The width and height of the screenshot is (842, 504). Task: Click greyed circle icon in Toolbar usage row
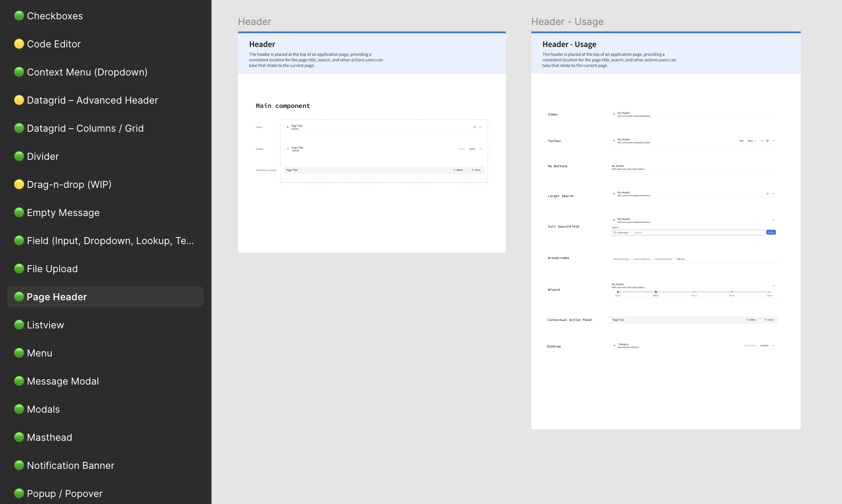tap(762, 141)
